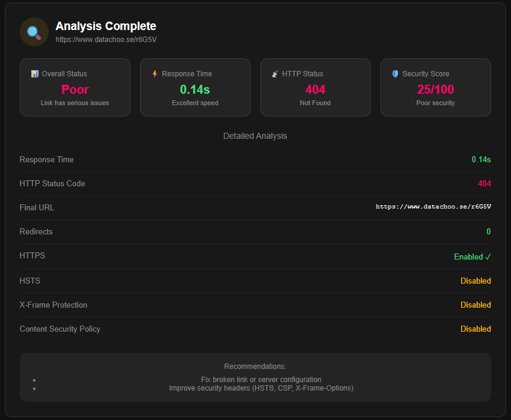Click the Final URL monospace value
Screen dimensions: 511x420
(x=432, y=206)
